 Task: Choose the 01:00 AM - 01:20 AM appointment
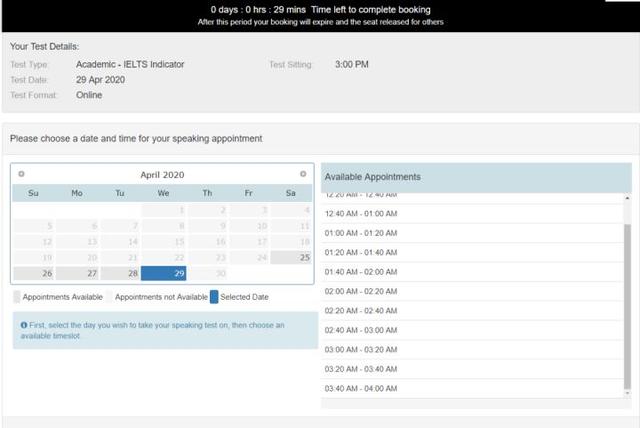click(x=472, y=233)
